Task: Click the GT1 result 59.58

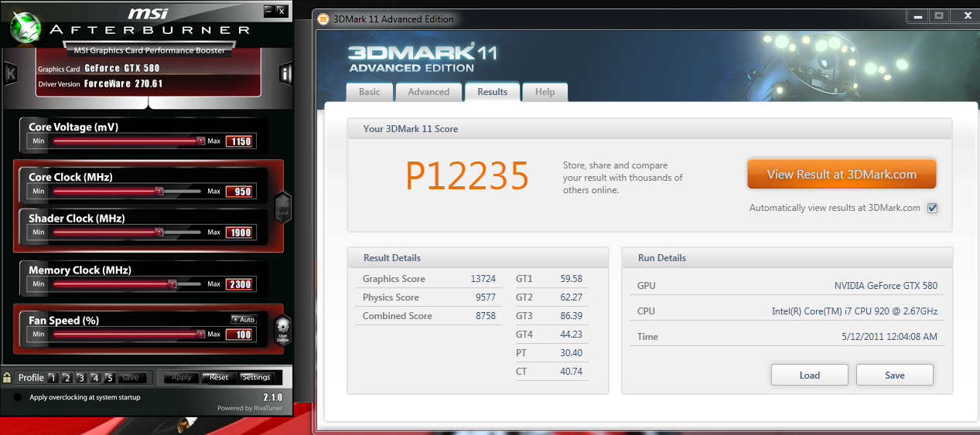Action: [571, 279]
